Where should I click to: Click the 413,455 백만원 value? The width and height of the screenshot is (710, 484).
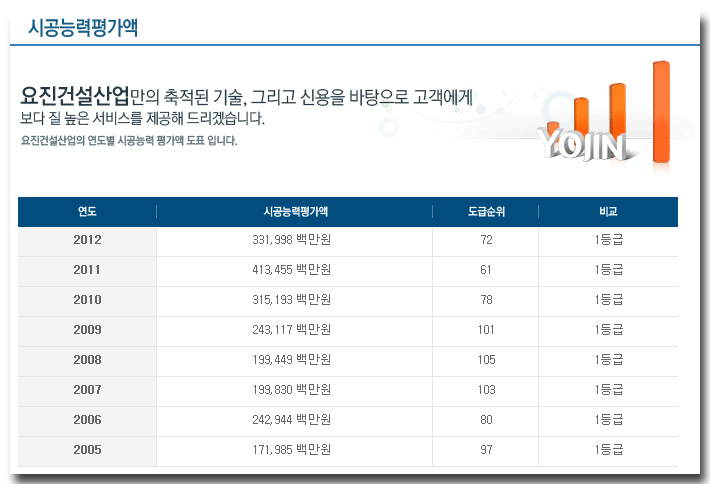(x=292, y=269)
